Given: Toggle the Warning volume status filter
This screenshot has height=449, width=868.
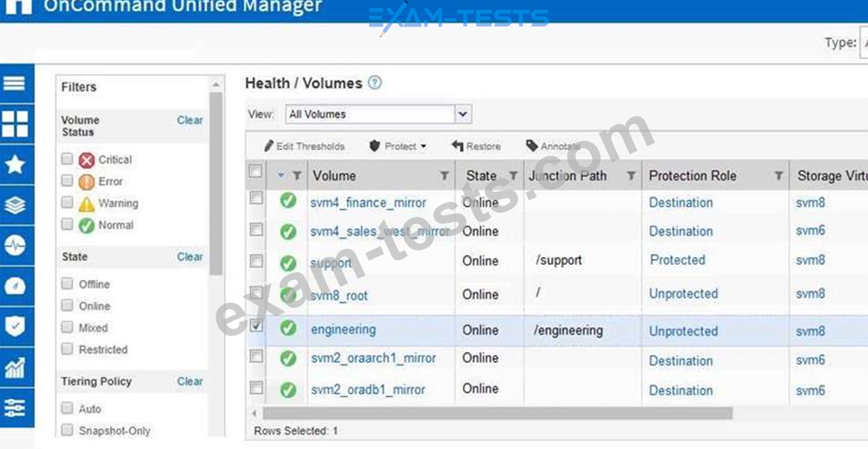Looking at the screenshot, I should point(67,203).
